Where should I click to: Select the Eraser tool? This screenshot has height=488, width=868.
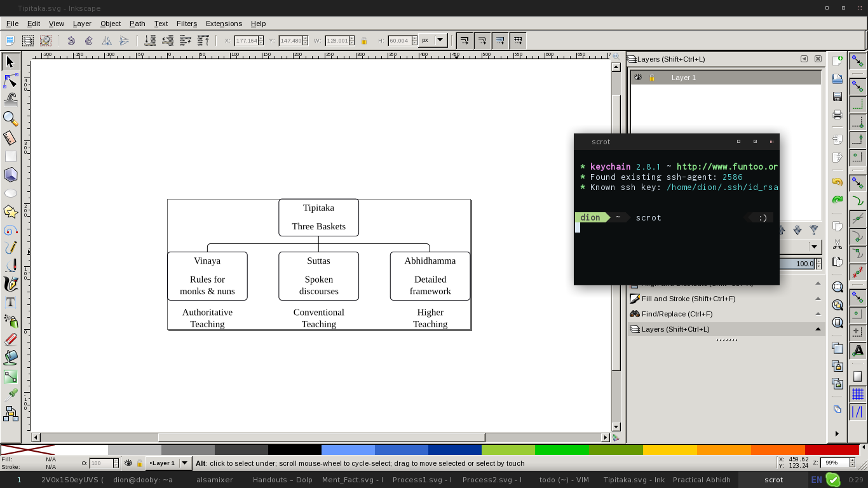point(10,339)
